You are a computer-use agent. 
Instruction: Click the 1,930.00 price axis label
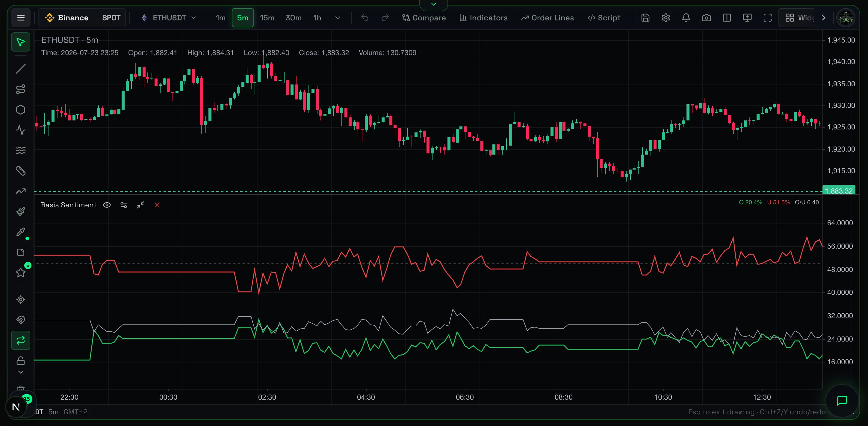pos(841,105)
